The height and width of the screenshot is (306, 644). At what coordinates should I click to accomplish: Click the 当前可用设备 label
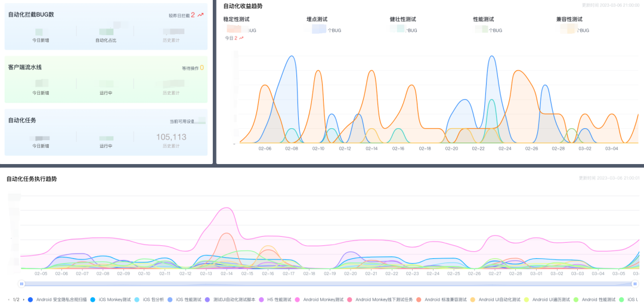182,122
